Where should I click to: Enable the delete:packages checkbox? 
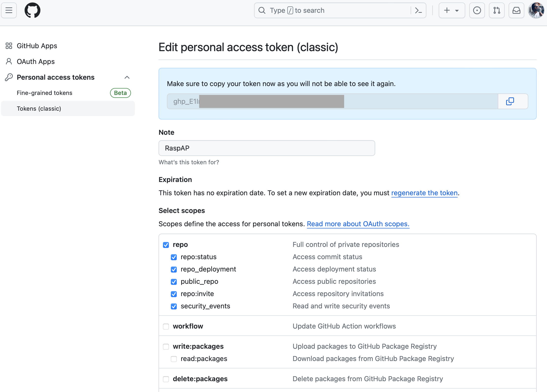click(166, 379)
